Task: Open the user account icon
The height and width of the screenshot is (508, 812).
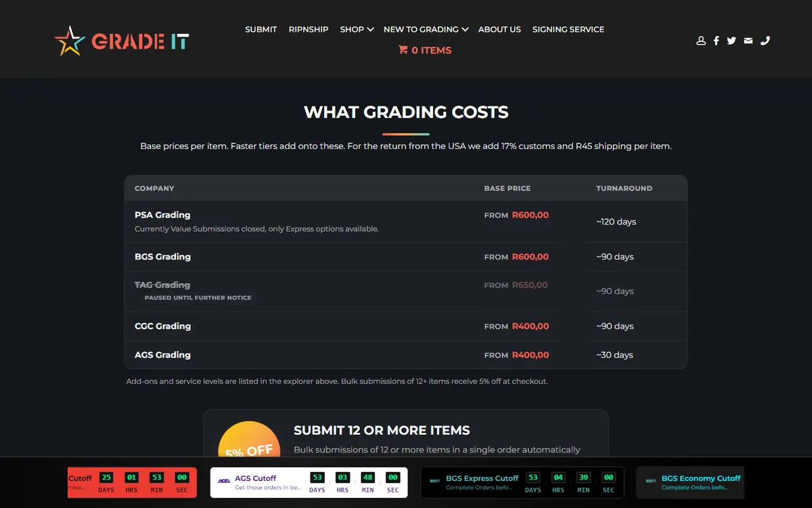Action: click(701, 41)
